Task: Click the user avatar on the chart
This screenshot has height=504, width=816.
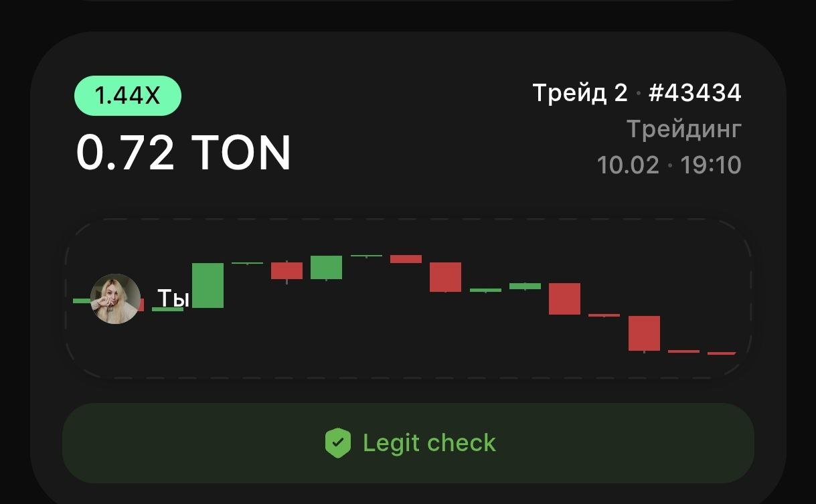Action: click(x=115, y=299)
